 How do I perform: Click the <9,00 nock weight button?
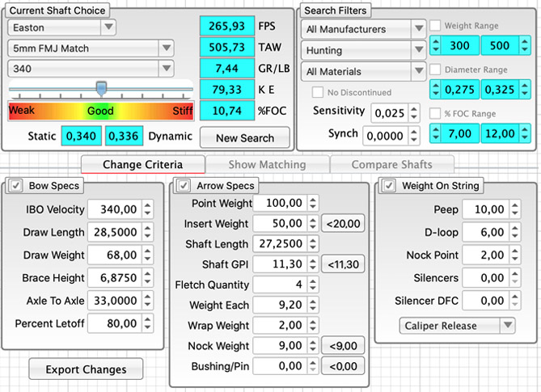[343, 346]
